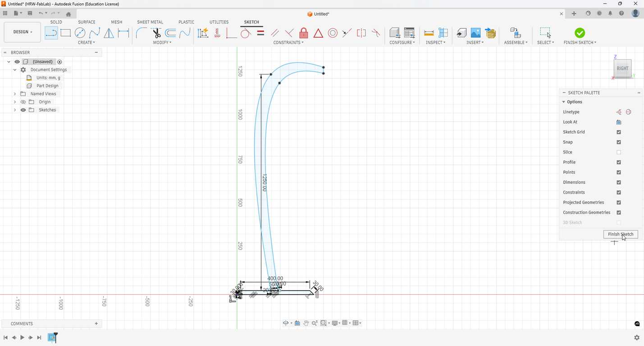Viewport: 644px width, 346px height.
Task: Click the sketch feature in timeline
Action: (x=52, y=337)
